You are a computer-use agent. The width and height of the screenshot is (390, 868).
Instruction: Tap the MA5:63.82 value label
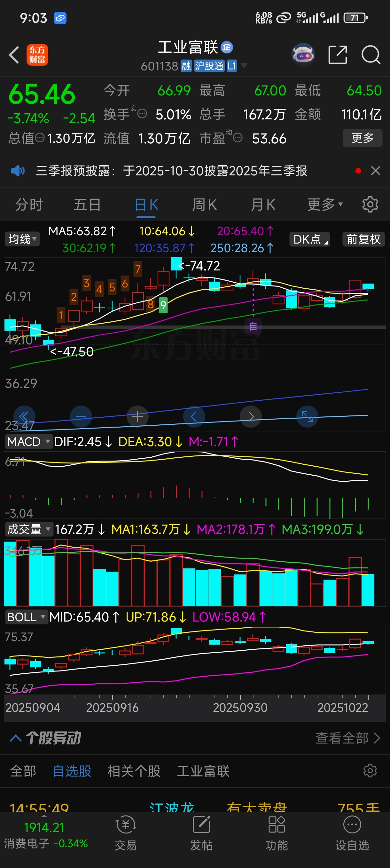(82, 231)
